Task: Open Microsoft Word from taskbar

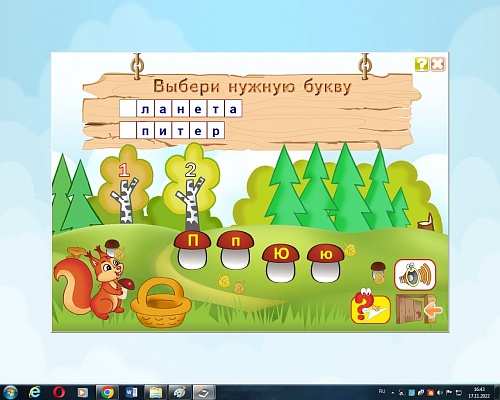Action: 131,392
